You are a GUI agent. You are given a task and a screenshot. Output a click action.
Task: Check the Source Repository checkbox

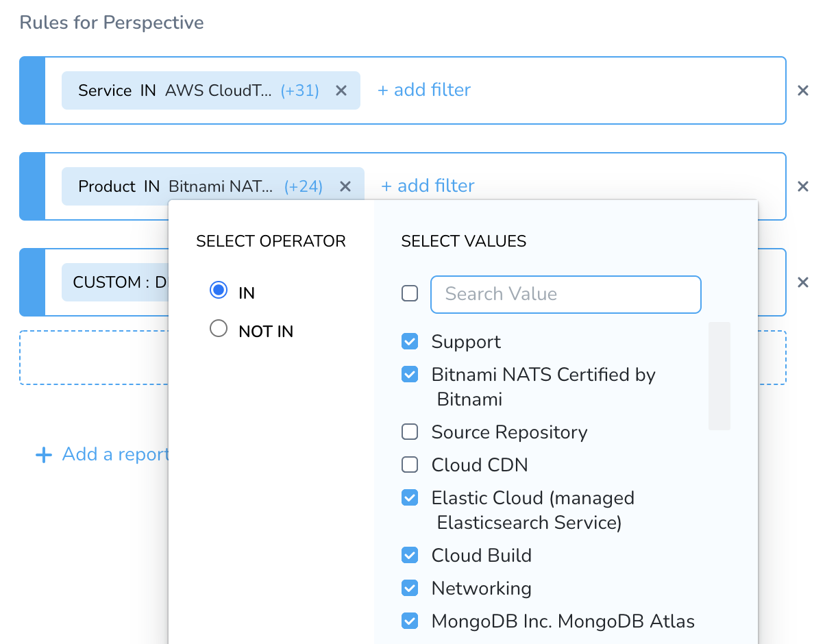(410, 432)
